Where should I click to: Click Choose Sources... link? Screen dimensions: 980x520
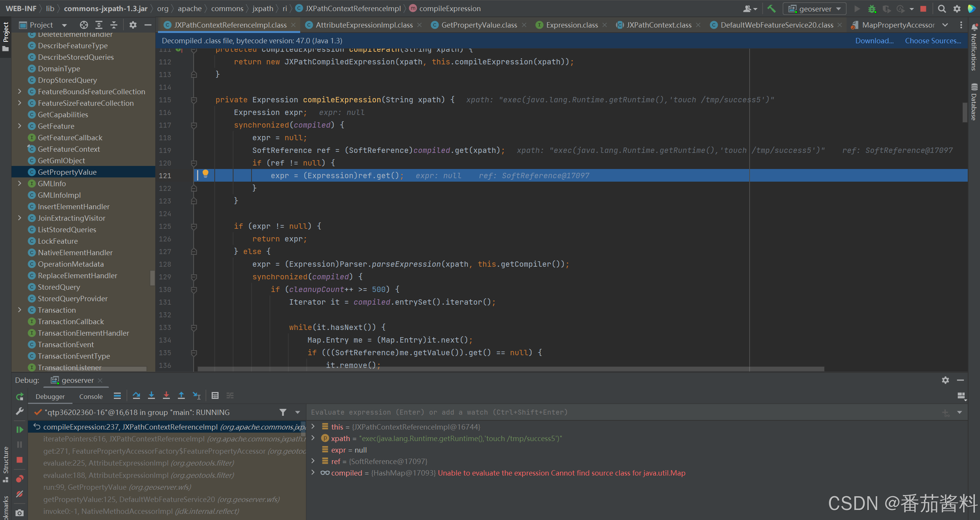(x=933, y=41)
